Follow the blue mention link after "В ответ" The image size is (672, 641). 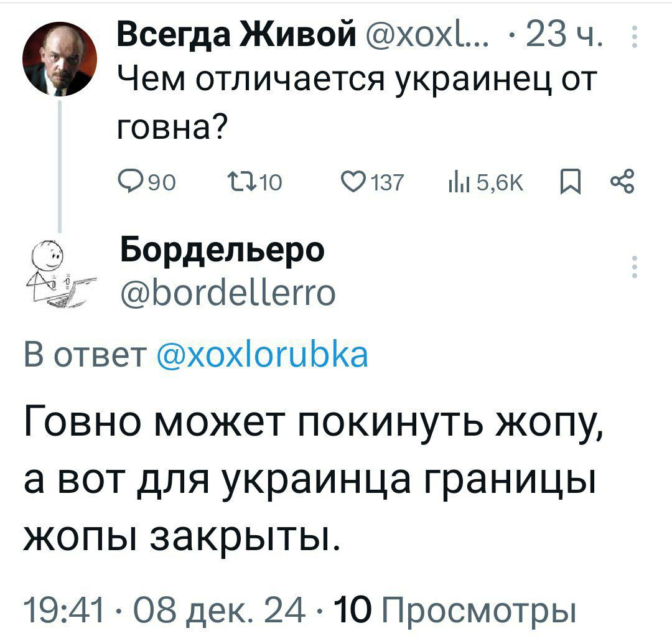click(264, 356)
